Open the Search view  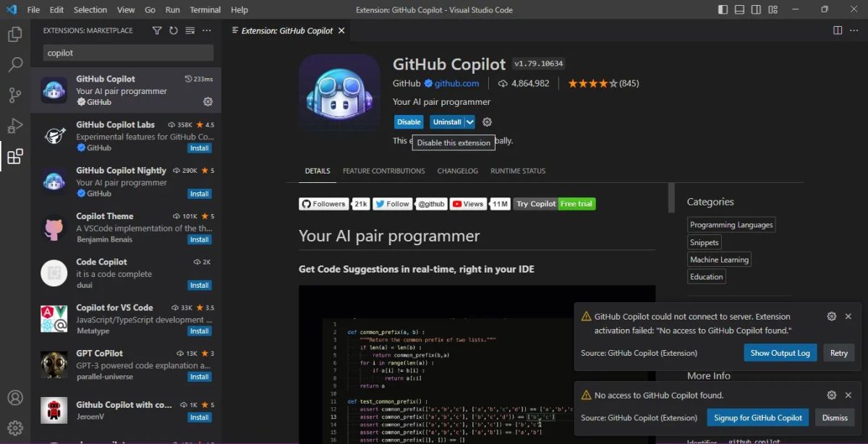[x=15, y=65]
